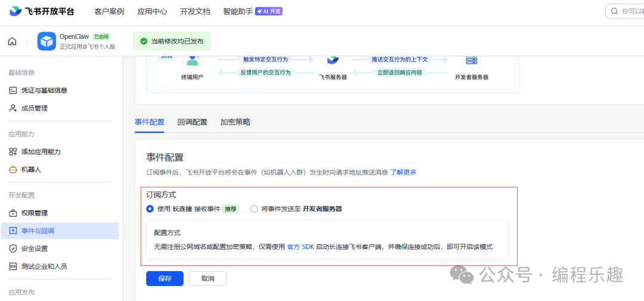Click the 触发特定交互行为 label
This screenshot has height=301, width=644.
[266, 60]
